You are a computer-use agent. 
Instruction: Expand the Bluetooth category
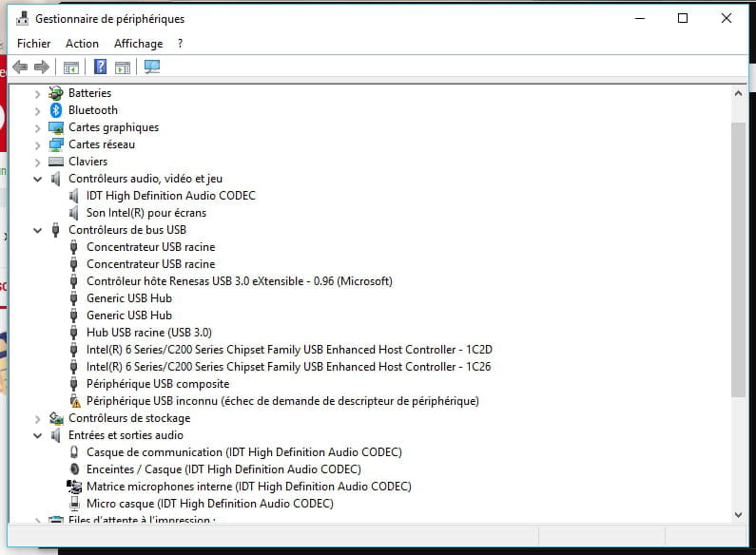tap(38, 111)
